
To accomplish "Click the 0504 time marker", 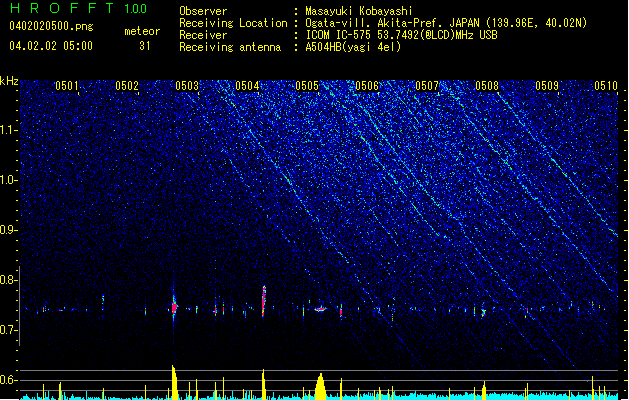I will tap(247, 86).
